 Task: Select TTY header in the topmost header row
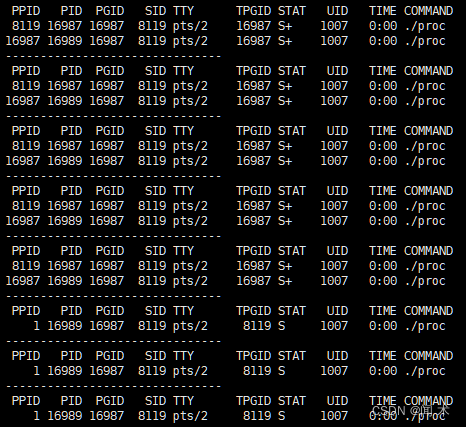pos(183,11)
